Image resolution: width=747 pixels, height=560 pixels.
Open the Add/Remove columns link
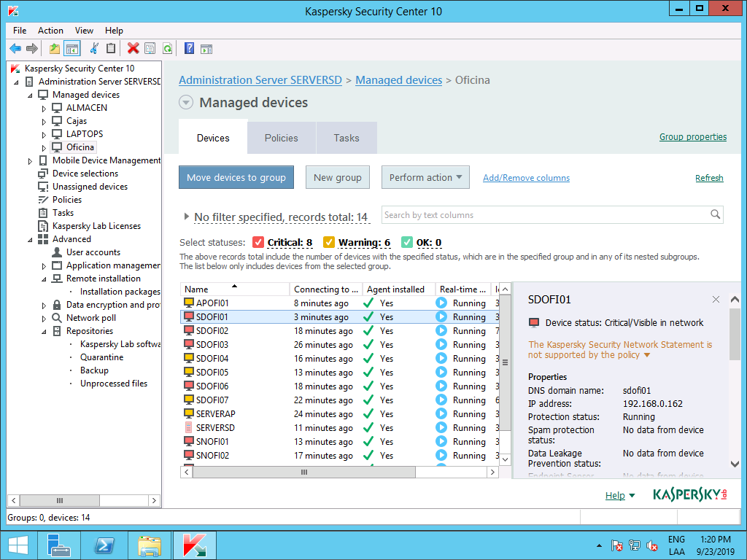[526, 178]
